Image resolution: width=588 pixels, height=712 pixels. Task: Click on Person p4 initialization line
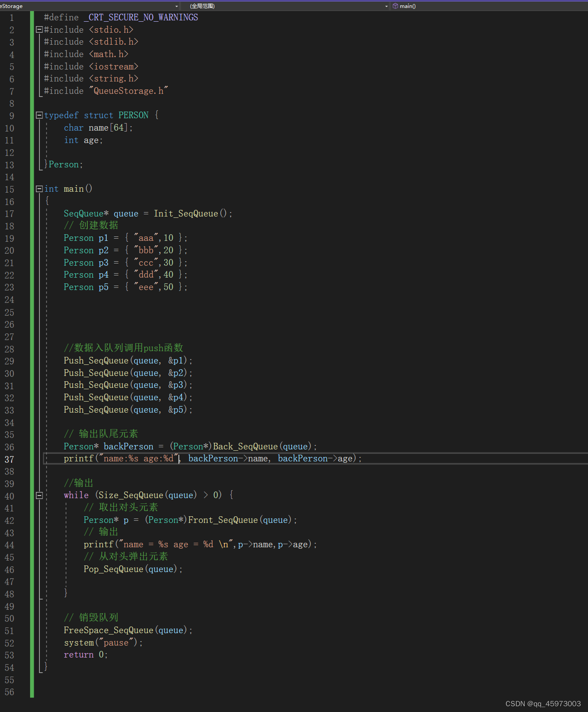pyautogui.click(x=126, y=275)
